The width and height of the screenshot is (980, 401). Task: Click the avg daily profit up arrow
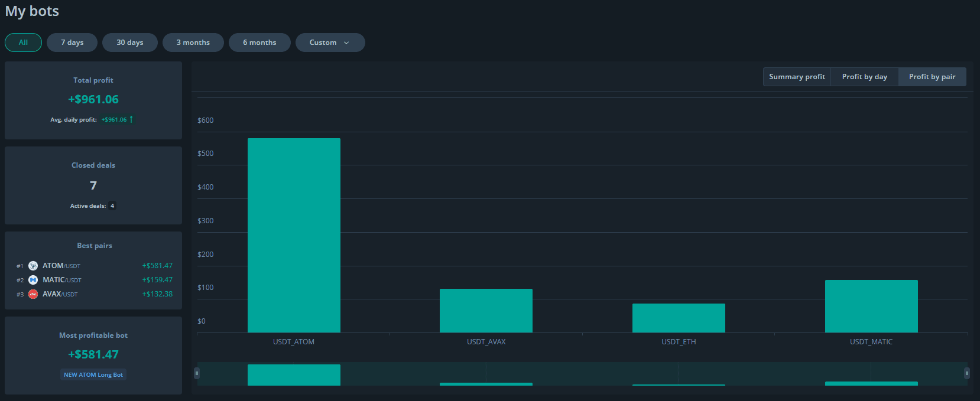[x=131, y=119]
